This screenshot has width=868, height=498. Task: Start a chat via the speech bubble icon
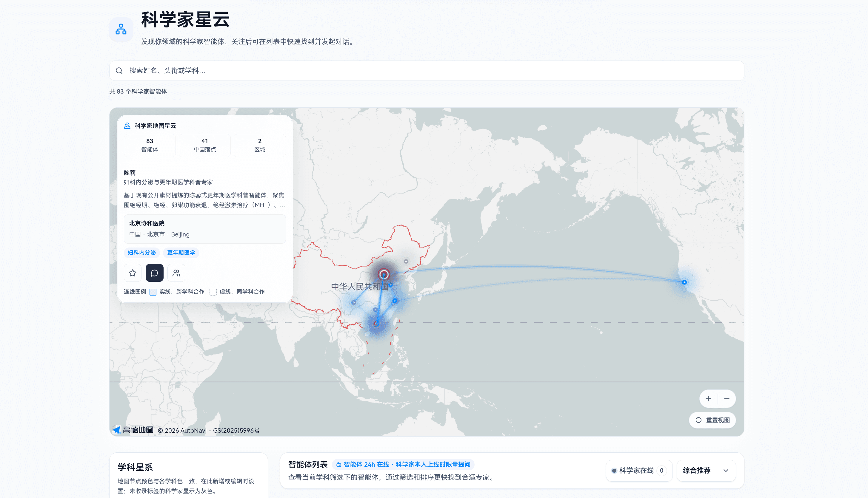(154, 273)
